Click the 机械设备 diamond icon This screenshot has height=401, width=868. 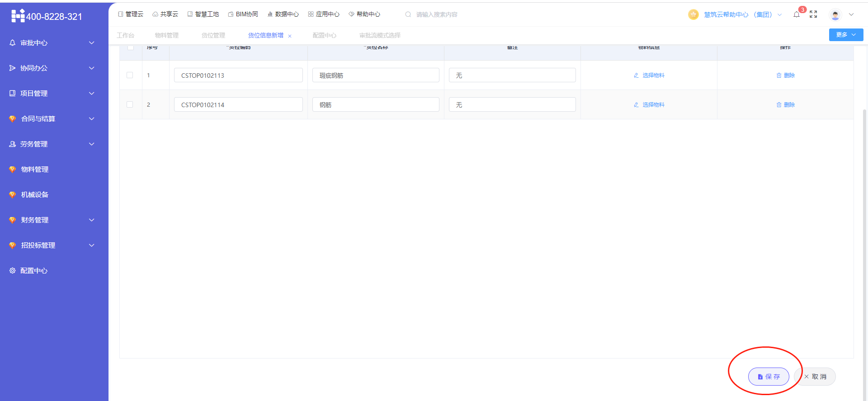(13, 194)
